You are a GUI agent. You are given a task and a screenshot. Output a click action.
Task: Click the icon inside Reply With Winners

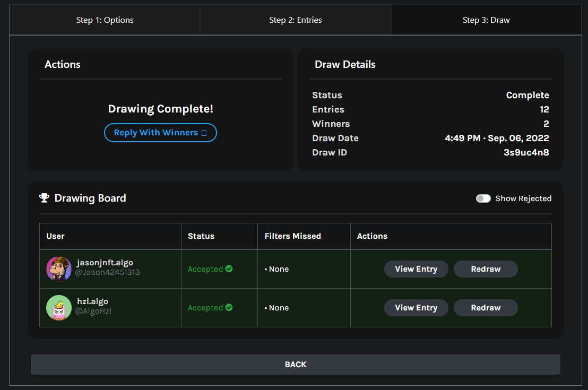coord(204,133)
